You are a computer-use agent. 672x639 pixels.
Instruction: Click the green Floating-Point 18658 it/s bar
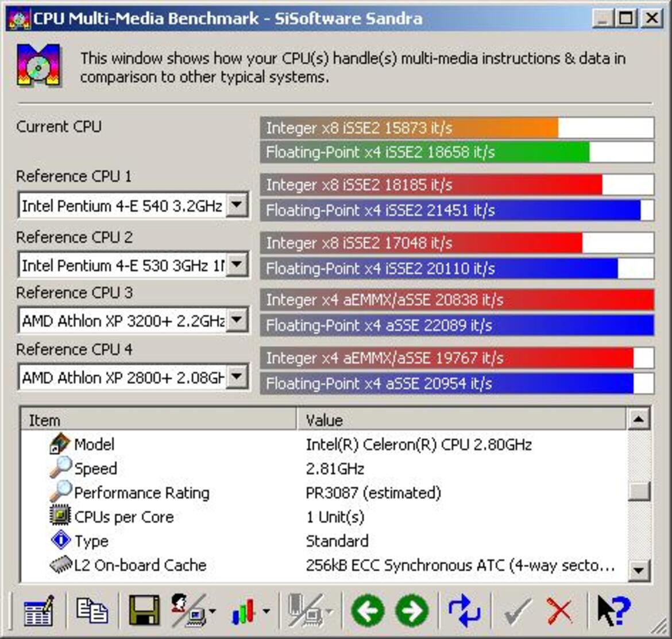(457, 152)
